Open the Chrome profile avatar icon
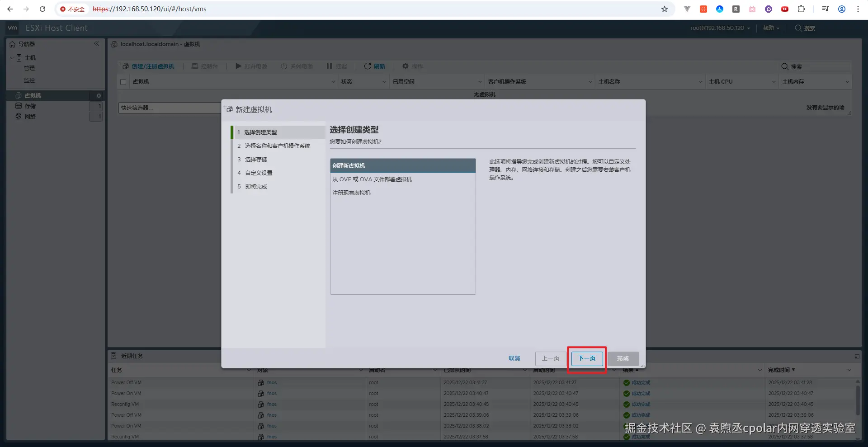Screen dimensions: 868x447 pos(842,9)
